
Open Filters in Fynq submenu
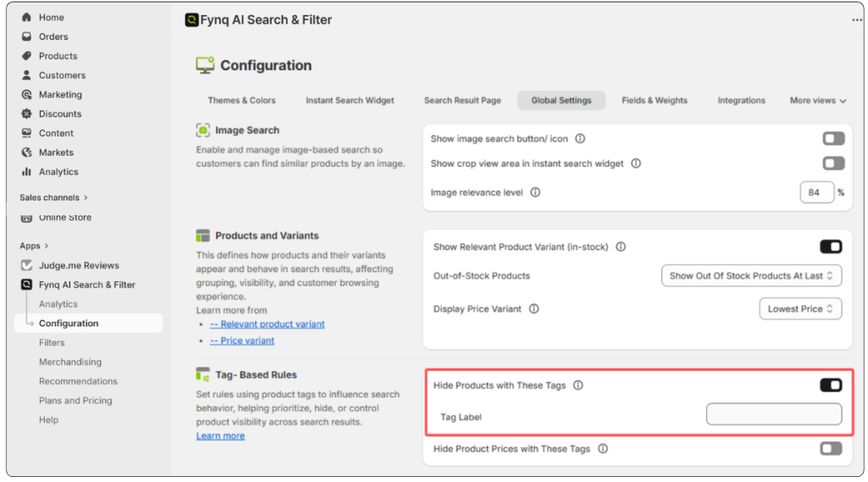pyautogui.click(x=52, y=342)
